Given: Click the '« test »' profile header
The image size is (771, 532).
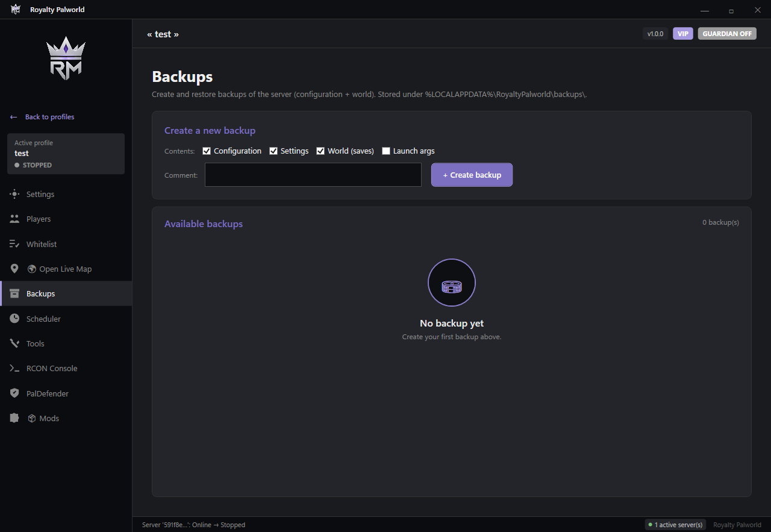Looking at the screenshot, I should 163,34.
